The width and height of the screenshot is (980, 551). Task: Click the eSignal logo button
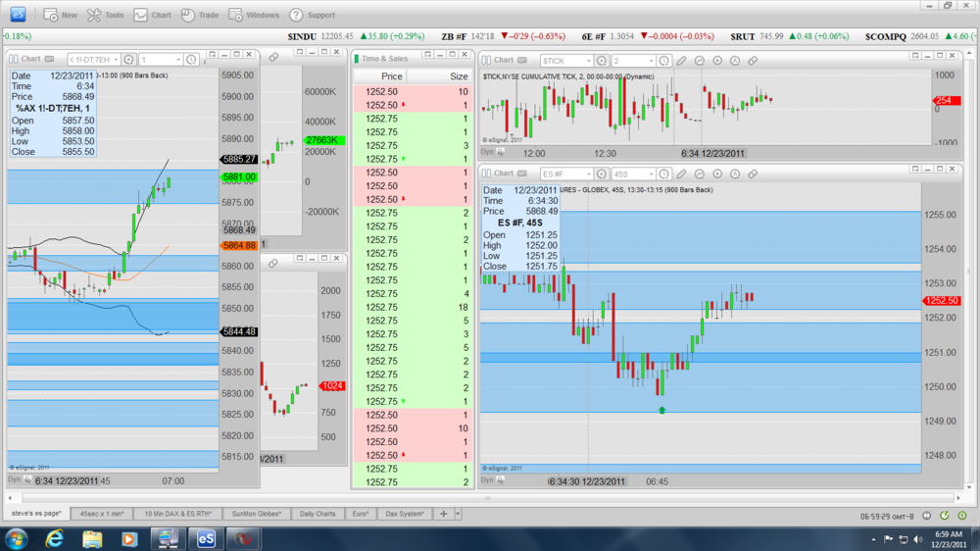(x=18, y=15)
